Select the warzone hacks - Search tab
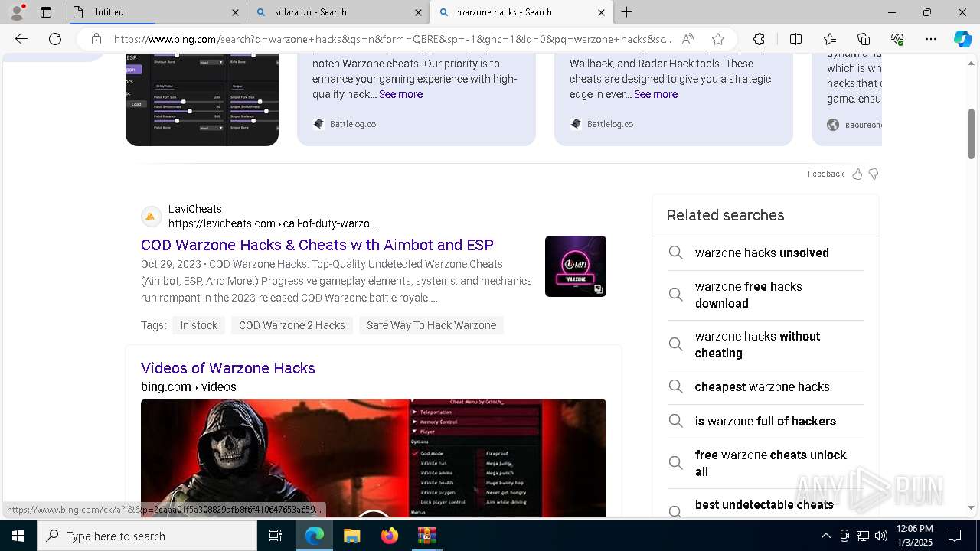 coord(521,12)
